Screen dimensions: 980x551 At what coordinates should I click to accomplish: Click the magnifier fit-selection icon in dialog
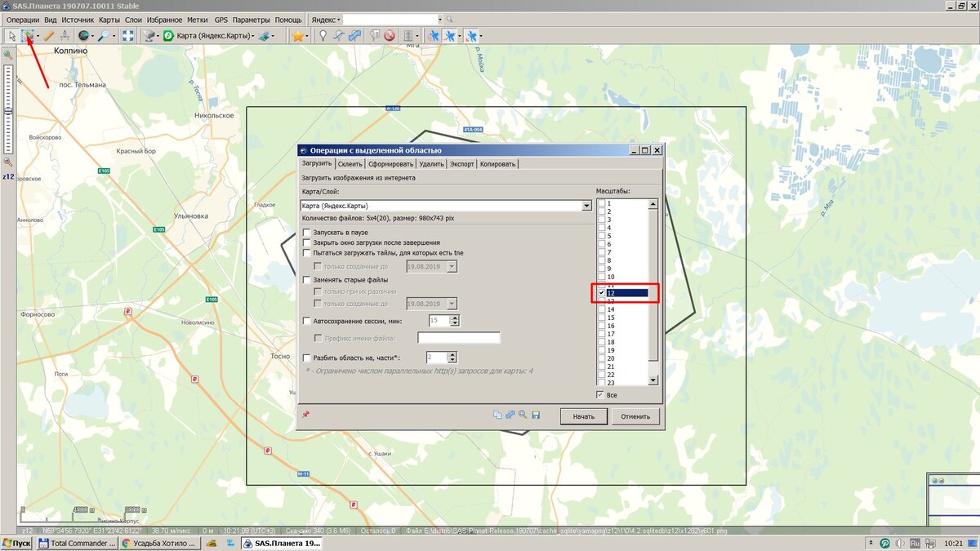pyautogui.click(x=523, y=415)
